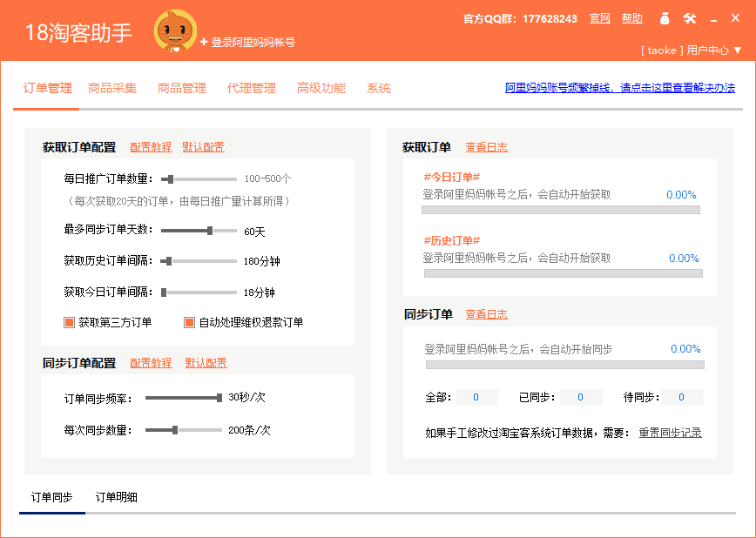Image resolution: width=756 pixels, height=538 pixels.
Task: Open 查看日志 link beside 同步订单
Action: (486, 314)
